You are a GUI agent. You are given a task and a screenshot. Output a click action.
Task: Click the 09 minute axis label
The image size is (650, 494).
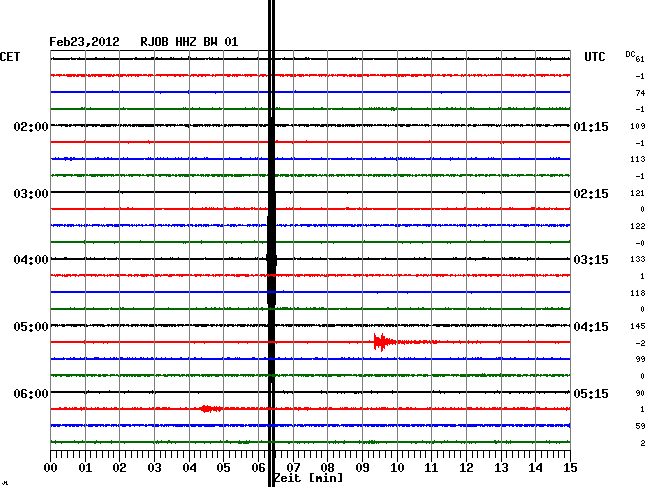coord(362,468)
